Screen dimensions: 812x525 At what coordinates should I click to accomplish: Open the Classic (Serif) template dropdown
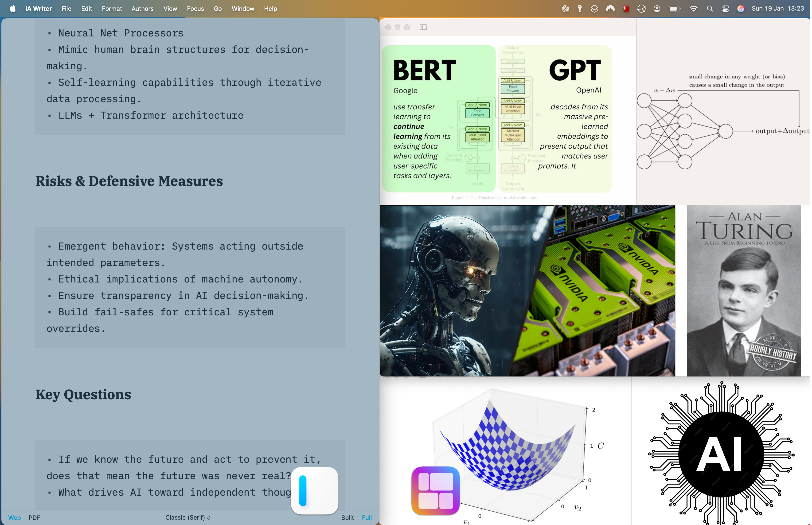tap(188, 517)
